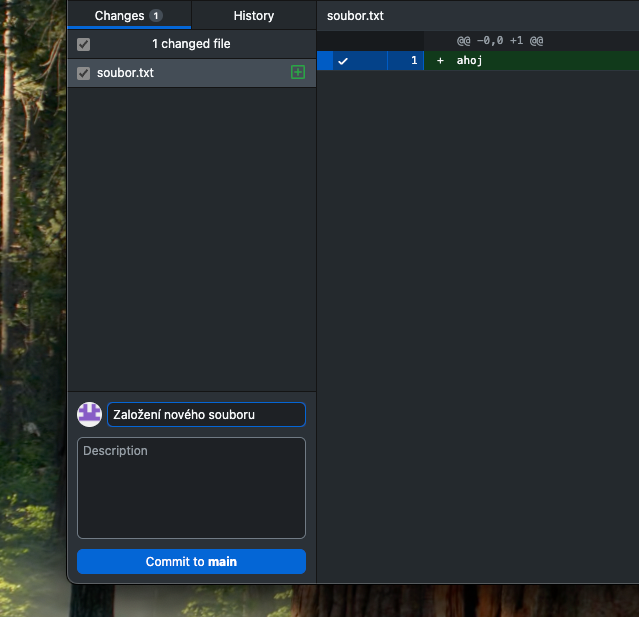Screen dimensions: 639x617
Task: Click the Commit to main button
Action: coord(191,562)
